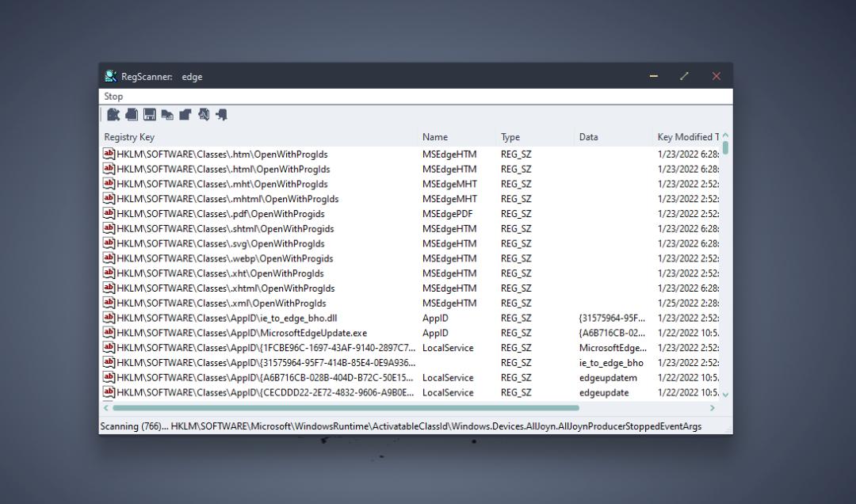Click the {A6B716CB-02... data cell
The width and height of the screenshot is (856, 504).
[612, 333]
